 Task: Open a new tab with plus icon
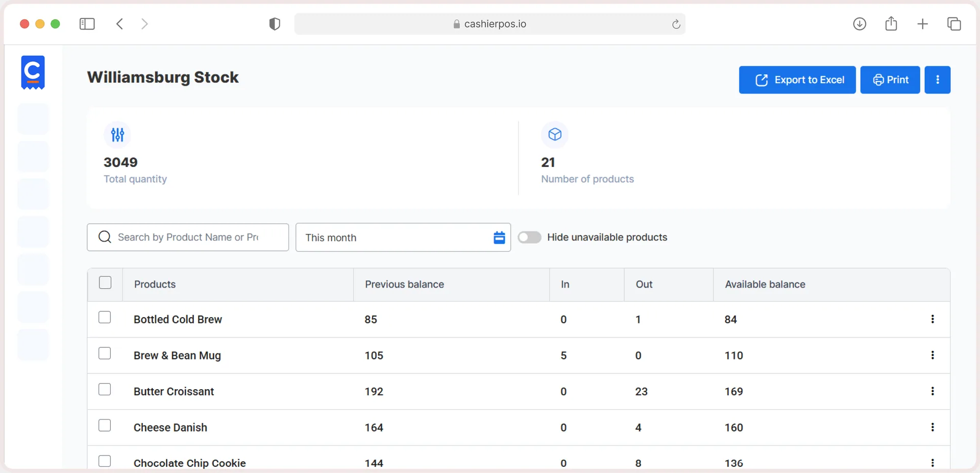(922, 24)
